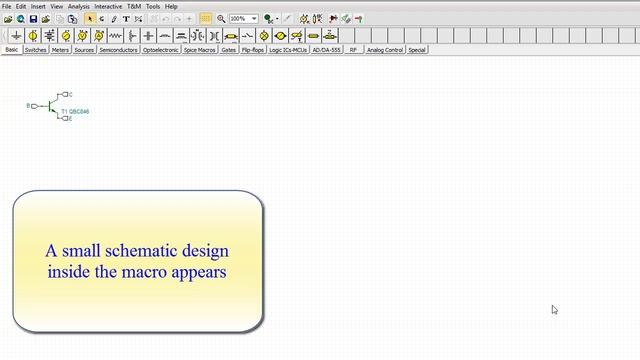
Task: Save the schematic with the floppy disk icon
Action: (x=33, y=19)
